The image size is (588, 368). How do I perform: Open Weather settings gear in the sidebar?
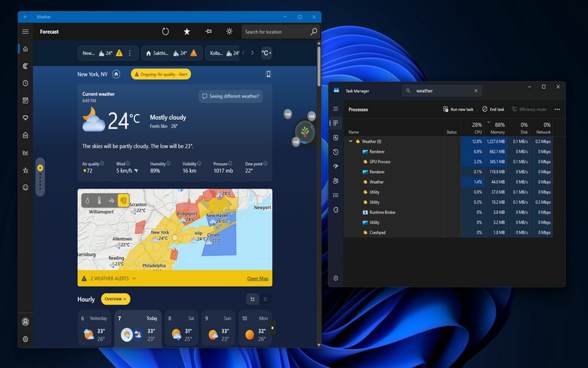pyautogui.click(x=25, y=339)
